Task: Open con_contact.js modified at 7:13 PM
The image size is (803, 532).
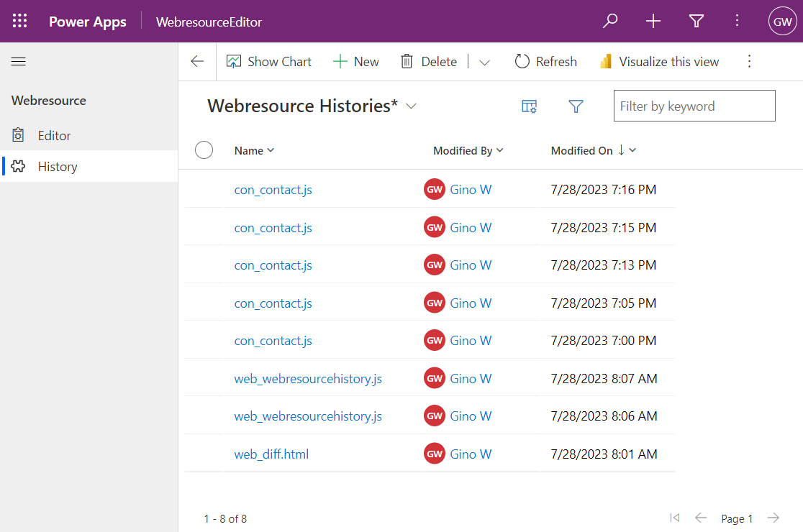Action: click(273, 265)
